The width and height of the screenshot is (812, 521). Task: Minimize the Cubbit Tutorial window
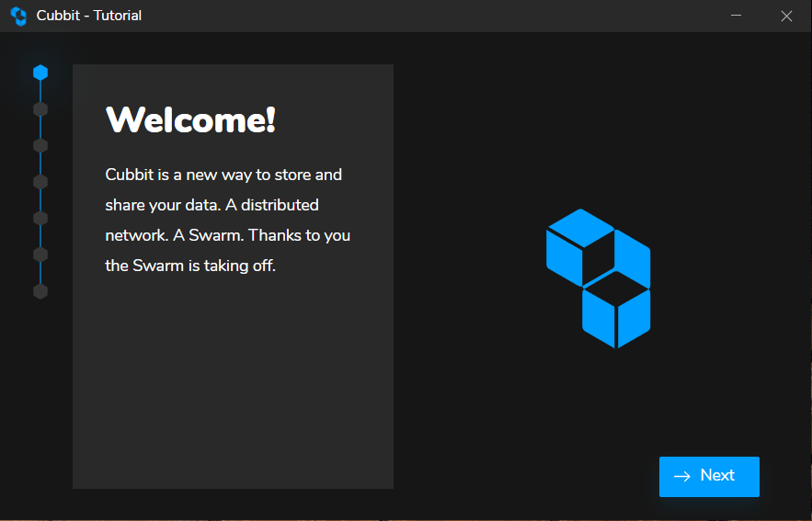[737, 16]
